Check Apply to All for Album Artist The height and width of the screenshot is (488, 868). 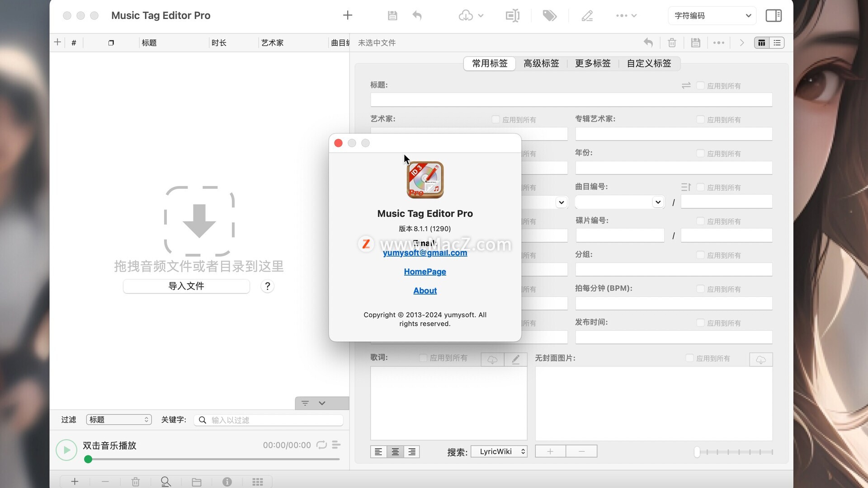[x=700, y=119]
